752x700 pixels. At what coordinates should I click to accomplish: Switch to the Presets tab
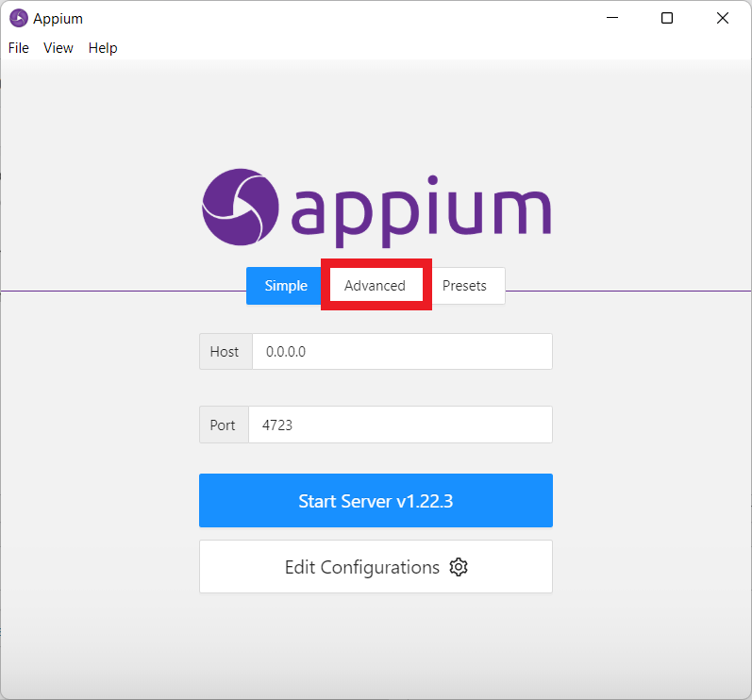click(464, 286)
